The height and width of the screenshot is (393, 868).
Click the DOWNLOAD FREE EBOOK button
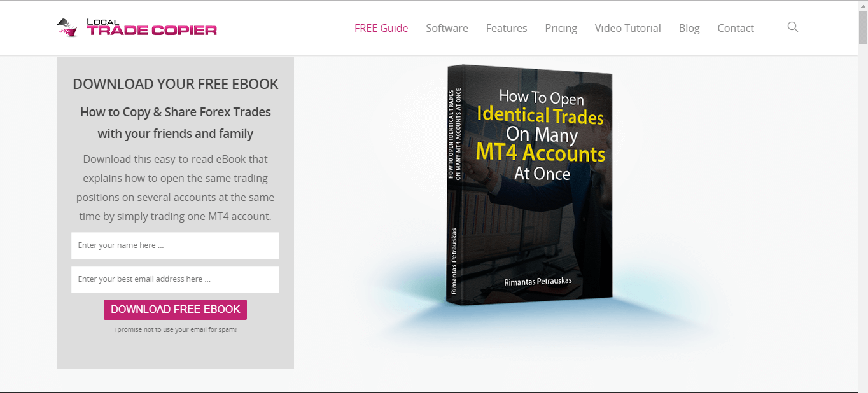pyautogui.click(x=175, y=309)
